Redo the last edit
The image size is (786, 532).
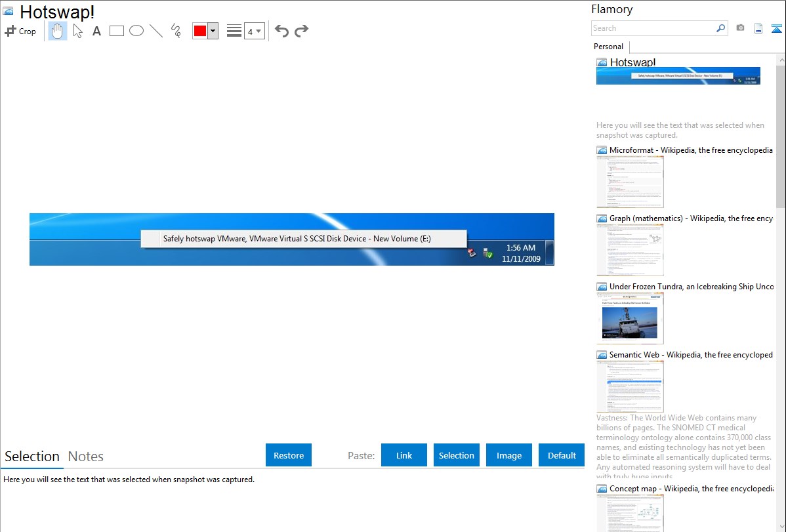click(x=301, y=31)
